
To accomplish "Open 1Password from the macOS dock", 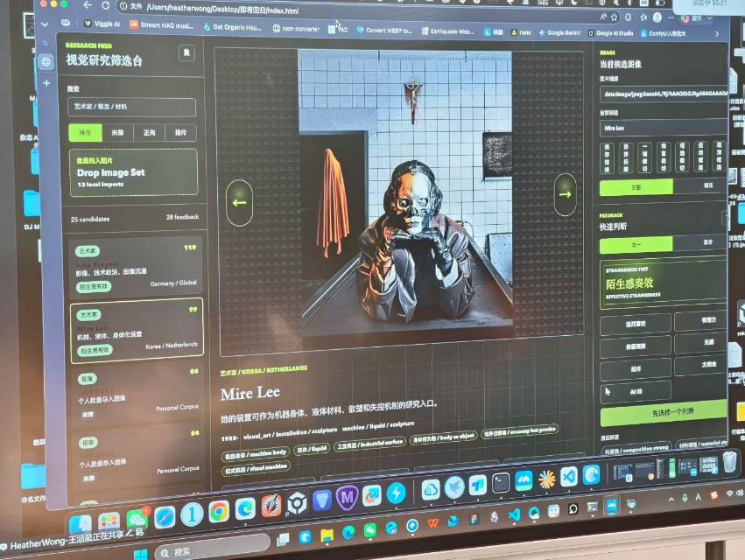I will 192,514.
